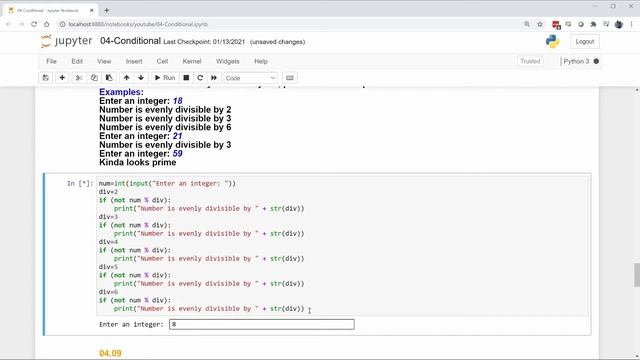
Task: Open browser zoom magnifier icon
Action: [527, 24]
